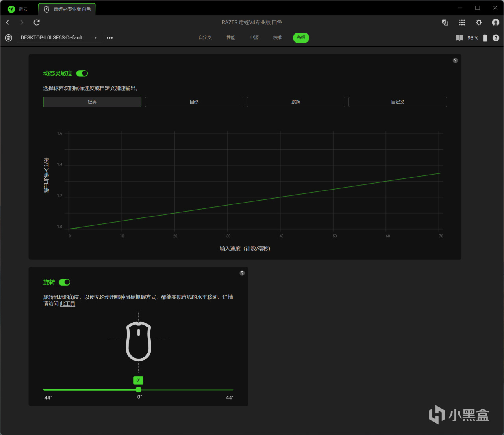Screen dimensions: 504x435
Task: Open the window layout icon in the header
Action: pyautogui.click(x=445, y=22)
